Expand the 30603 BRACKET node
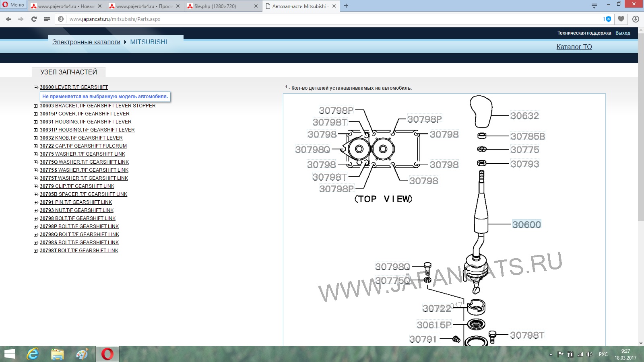644x362 pixels. (36, 106)
